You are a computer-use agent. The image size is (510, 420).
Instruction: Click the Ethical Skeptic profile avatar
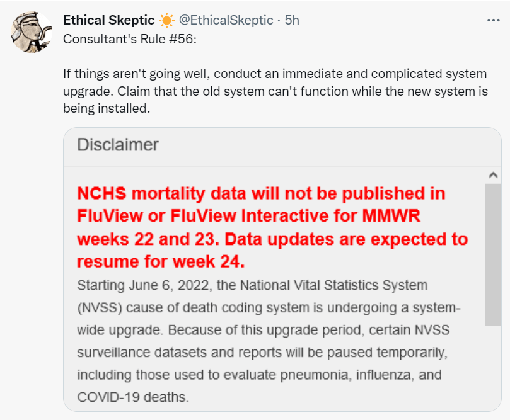(31, 31)
